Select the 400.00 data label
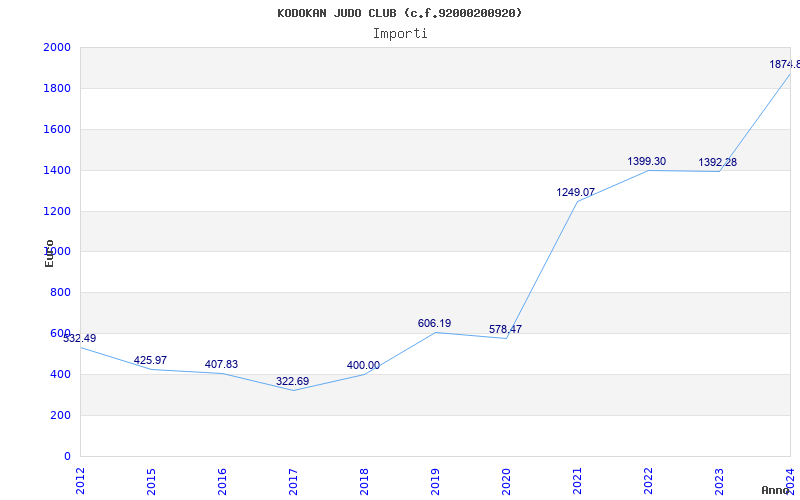 click(x=363, y=366)
